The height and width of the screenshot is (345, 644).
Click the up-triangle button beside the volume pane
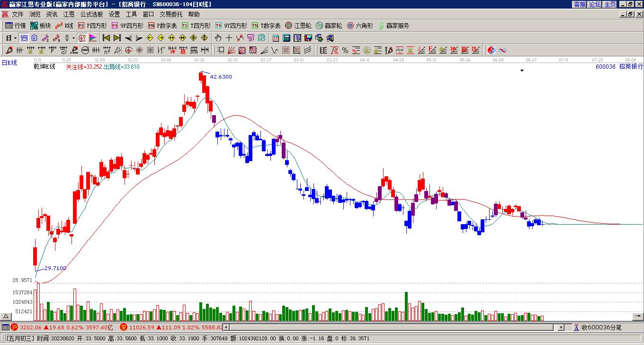point(6,317)
